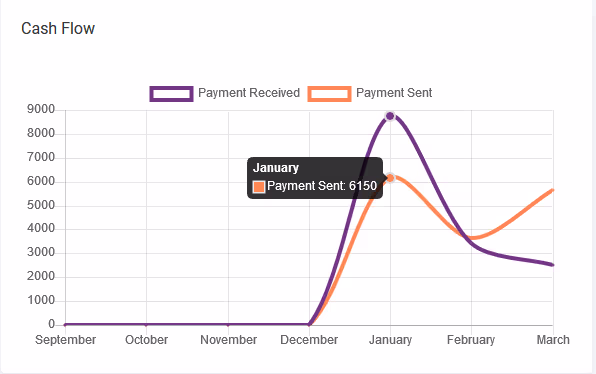Toggle the Payment Received legend label
Screen dimensions: 596x374
pos(249,93)
